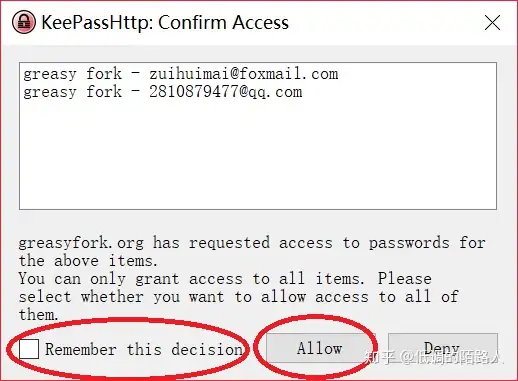The height and width of the screenshot is (381, 518).
Task: Click the word 'greasyfork.org' in the message
Action: pos(81,243)
